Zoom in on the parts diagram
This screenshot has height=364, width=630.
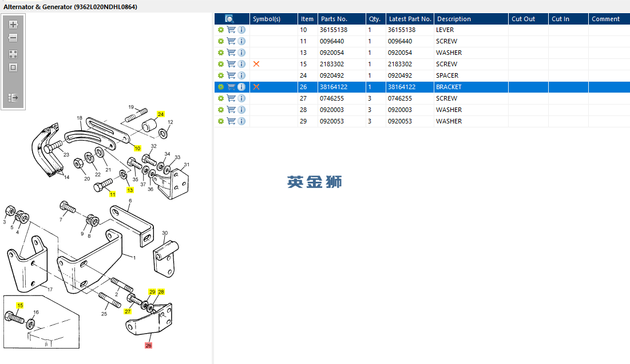13,25
